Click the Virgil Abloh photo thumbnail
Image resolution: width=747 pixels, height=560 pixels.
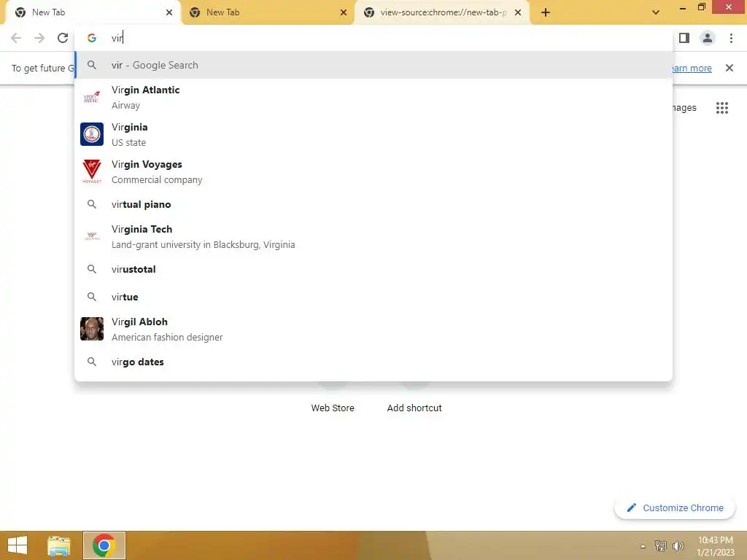tap(92, 329)
